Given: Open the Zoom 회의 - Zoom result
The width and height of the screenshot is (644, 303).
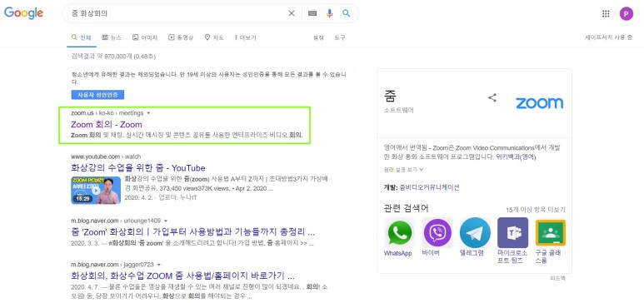Looking at the screenshot, I should [107, 124].
